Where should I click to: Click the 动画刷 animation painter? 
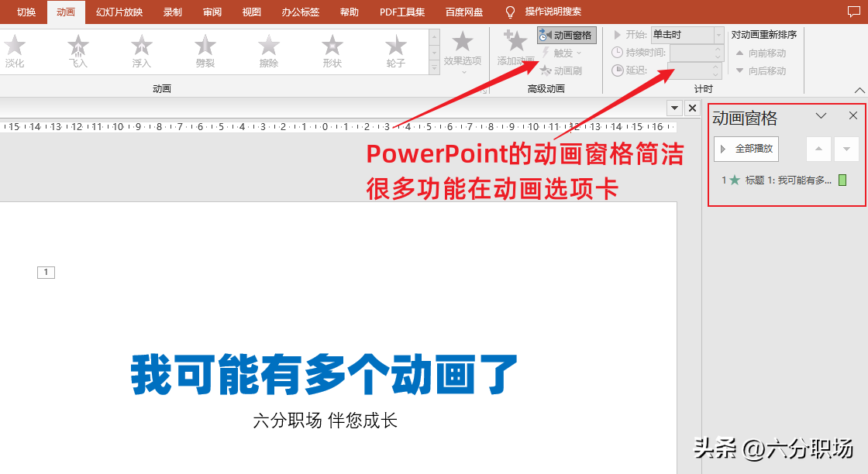(x=561, y=70)
